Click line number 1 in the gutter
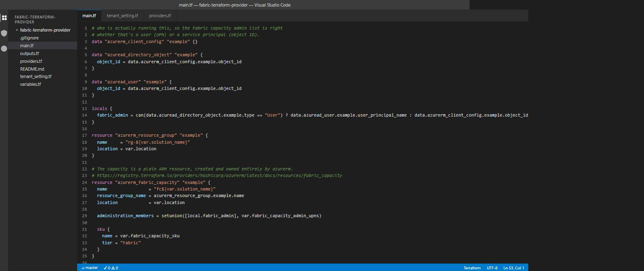The image size is (644, 271). point(85,28)
